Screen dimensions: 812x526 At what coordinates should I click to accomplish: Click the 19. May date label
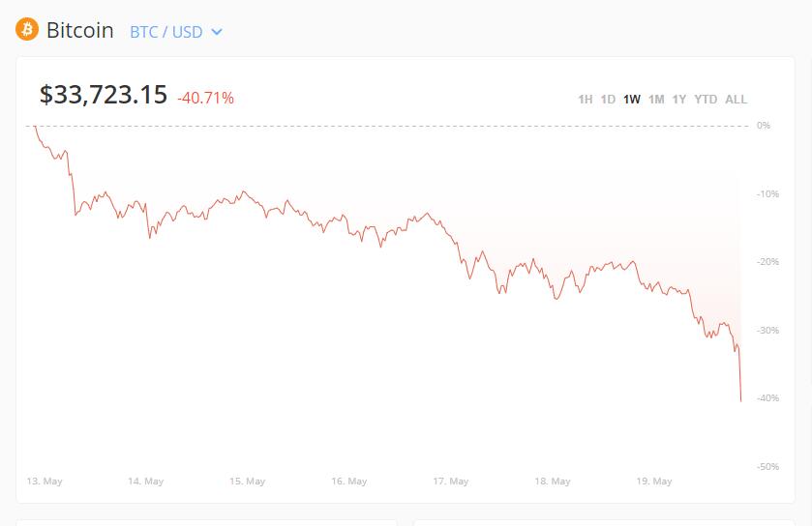(x=654, y=482)
